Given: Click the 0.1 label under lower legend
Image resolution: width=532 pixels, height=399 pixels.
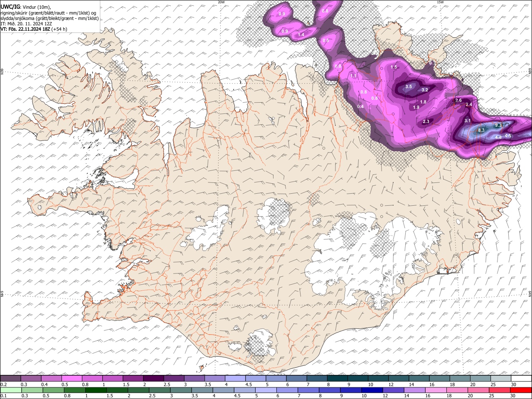Looking at the screenshot, I should tap(3, 396).
